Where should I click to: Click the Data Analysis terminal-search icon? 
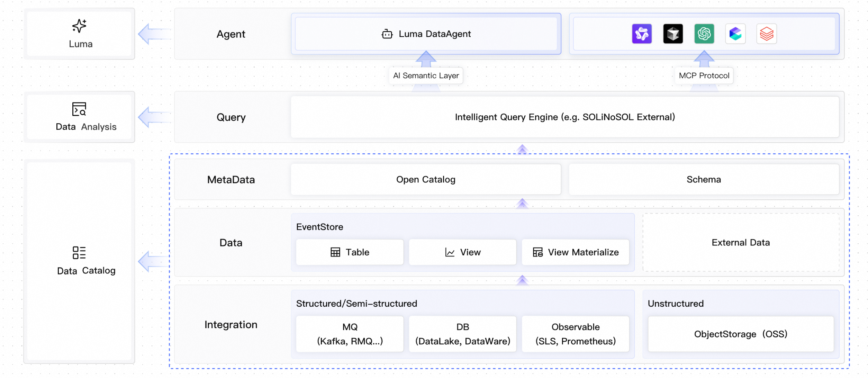(x=79, y=109)
